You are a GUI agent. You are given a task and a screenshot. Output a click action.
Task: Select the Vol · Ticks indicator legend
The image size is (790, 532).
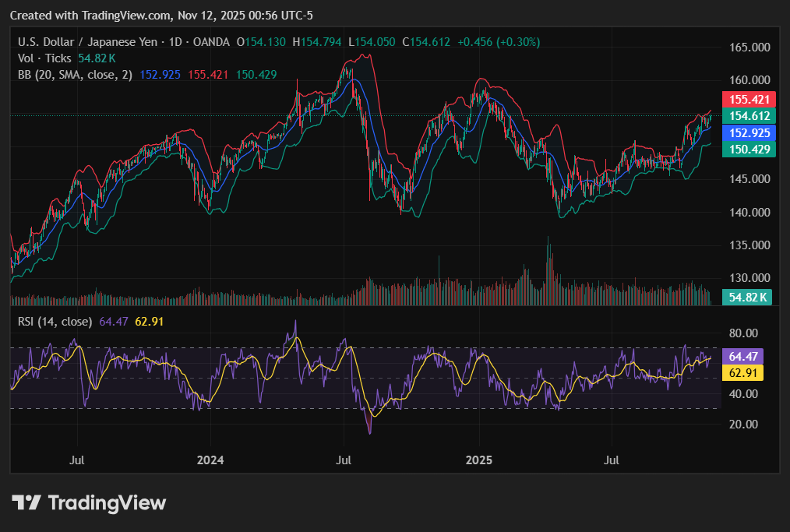tap(45, 58)
